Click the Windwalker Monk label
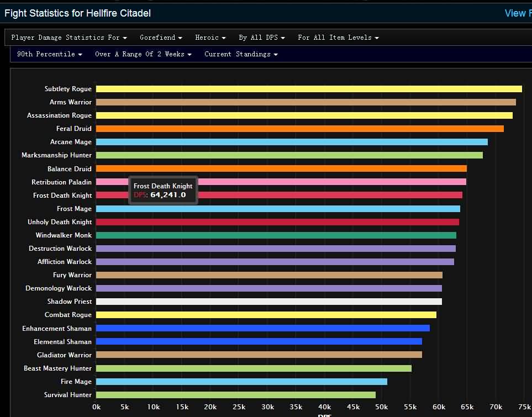The image size is (532, 417). (x=64, y=235)
